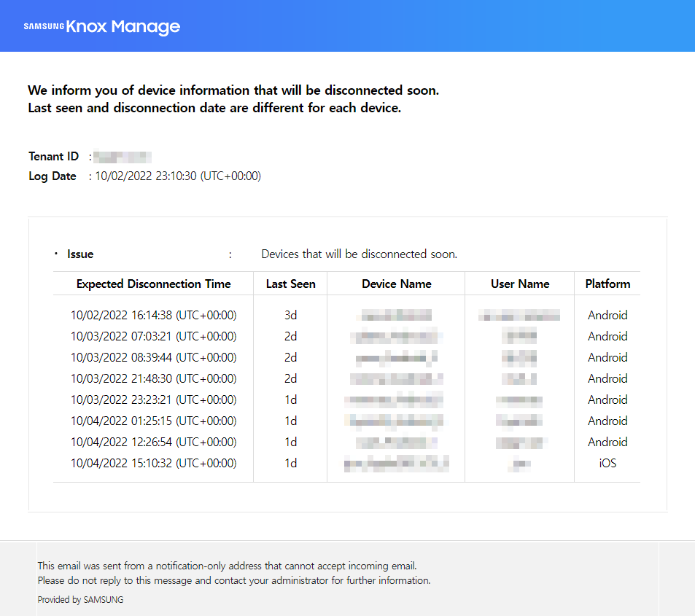Click the User Name column header
695x616 pixels.
click(519, 284)
